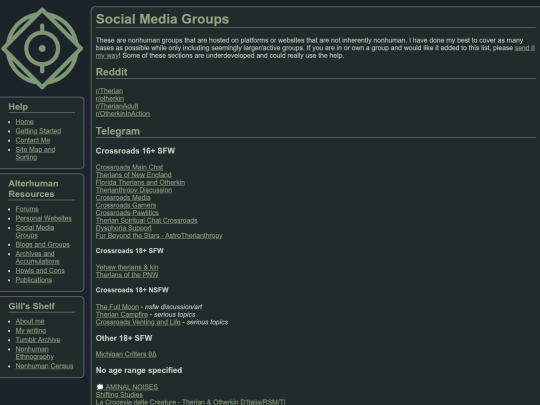Screen dimensions: 540x405
Task: Click the 'send it my way' link
Action: tap(525, 48)
